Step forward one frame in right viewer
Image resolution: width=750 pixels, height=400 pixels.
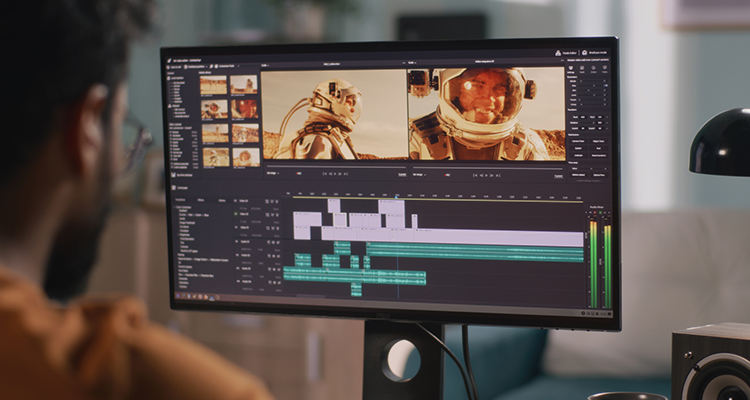pos(492,176)
